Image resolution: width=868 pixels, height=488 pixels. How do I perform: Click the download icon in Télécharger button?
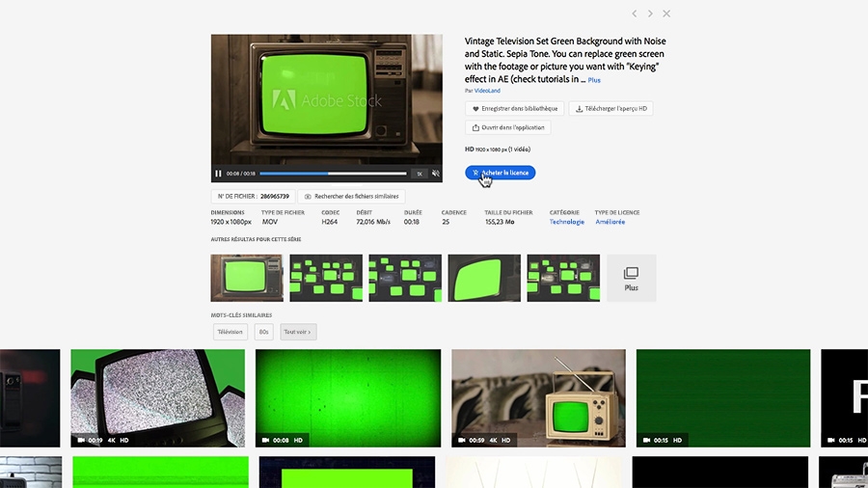[579, 109]
